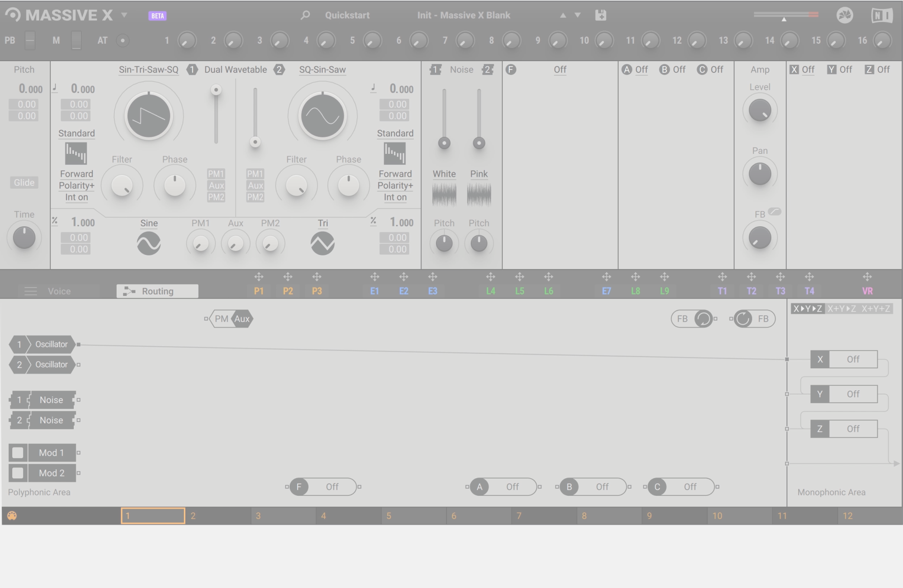903x588 pixels.
Task: Open the stereo effect X Off menu
Action: click(x=808, y=70)
